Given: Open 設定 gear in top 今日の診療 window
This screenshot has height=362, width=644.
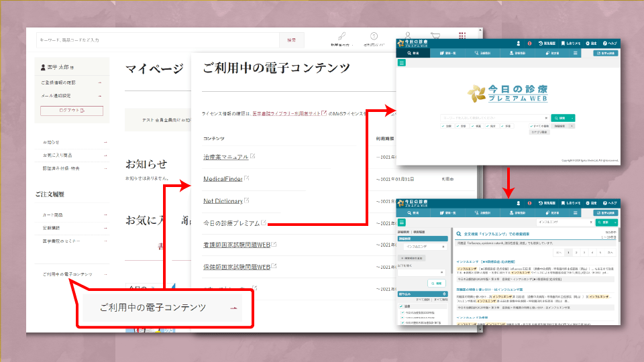Looking at the screenshot, I should [x=592, y=43].
